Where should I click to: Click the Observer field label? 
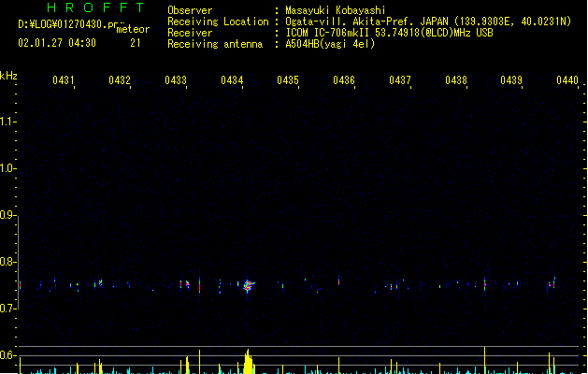[x=190, y=10]
